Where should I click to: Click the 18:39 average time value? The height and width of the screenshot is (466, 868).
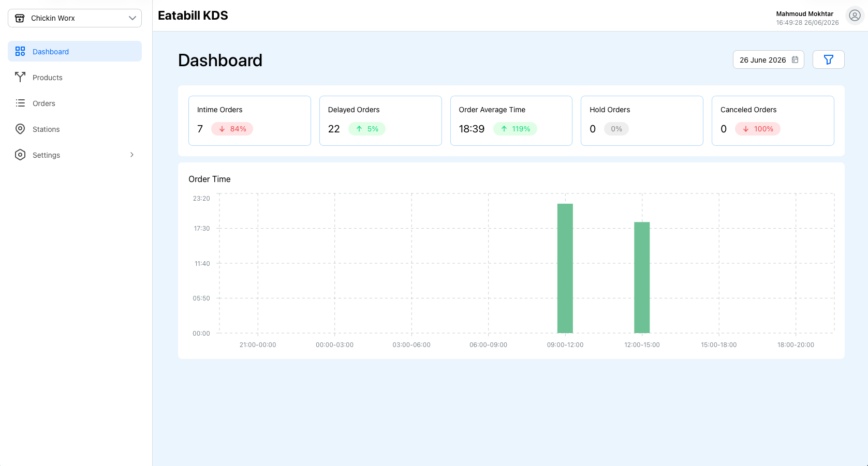tap(472, 129)
